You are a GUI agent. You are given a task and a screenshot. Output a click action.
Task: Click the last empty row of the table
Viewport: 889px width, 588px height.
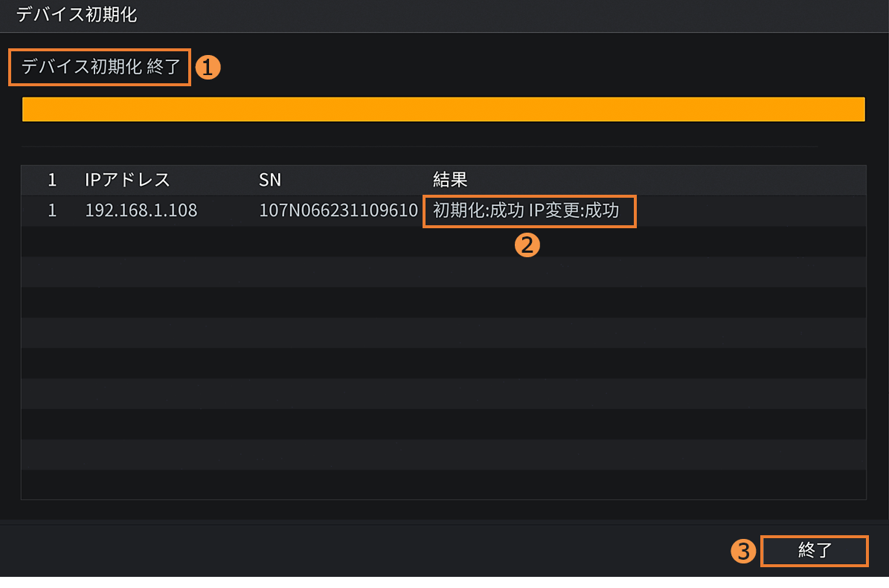pos(443,484)
